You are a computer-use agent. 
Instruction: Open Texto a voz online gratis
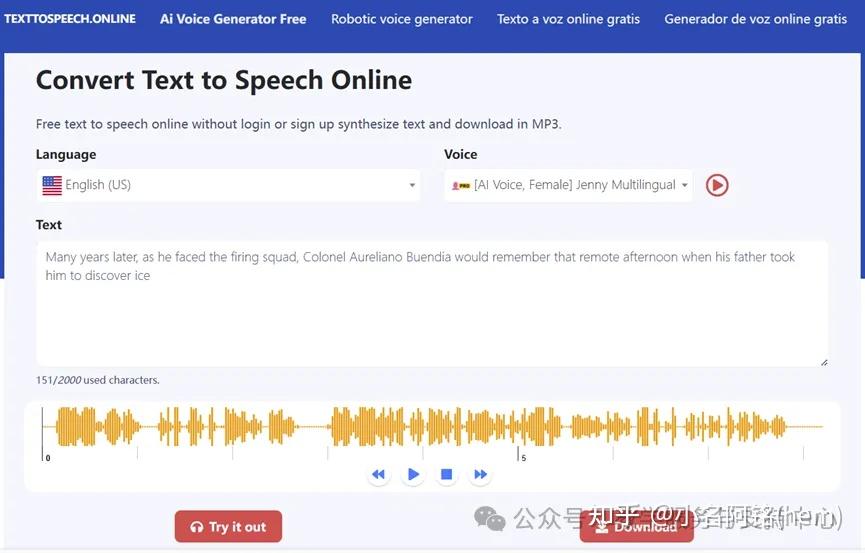pyautogui.click(x=568, y=19)
